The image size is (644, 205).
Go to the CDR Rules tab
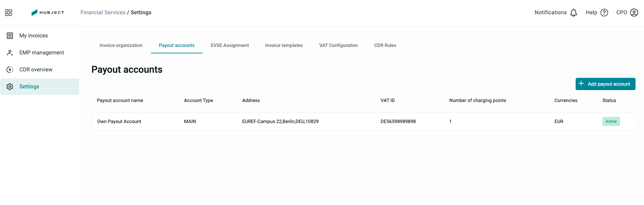point(385,45)
